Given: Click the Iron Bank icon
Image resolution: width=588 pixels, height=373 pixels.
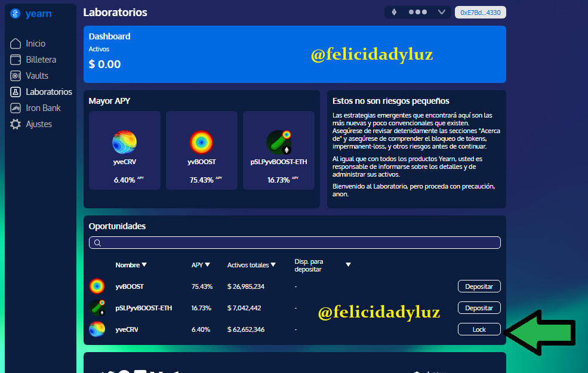Looking at the screenshot, I should [16, 108].
